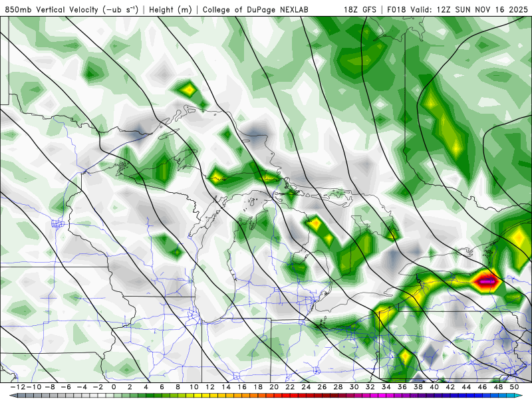Click the '4' colorbar scale label

click(146, 387)
